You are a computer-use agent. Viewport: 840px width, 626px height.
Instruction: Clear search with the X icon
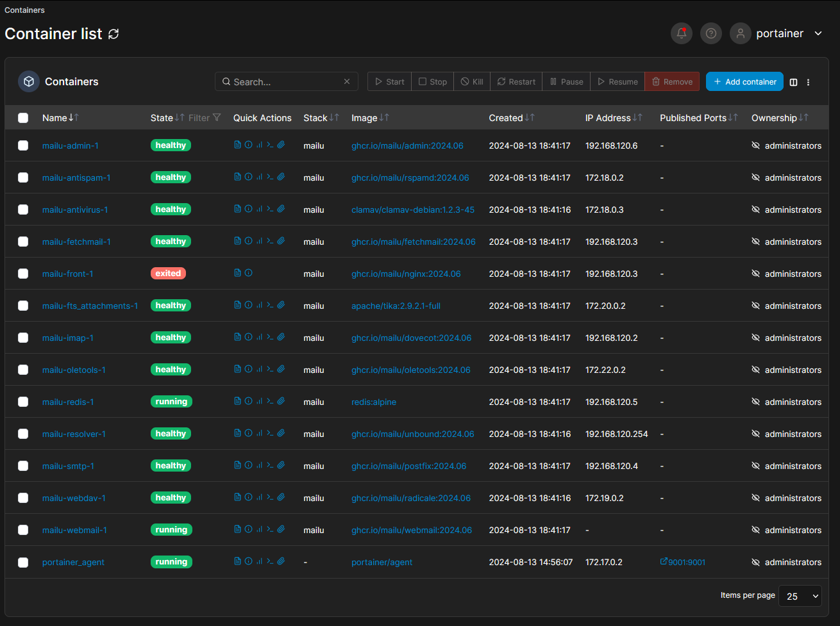click(347, 81)
